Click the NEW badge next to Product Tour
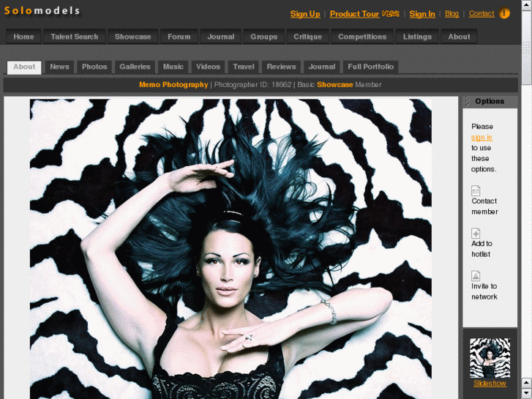 point(391,14)
